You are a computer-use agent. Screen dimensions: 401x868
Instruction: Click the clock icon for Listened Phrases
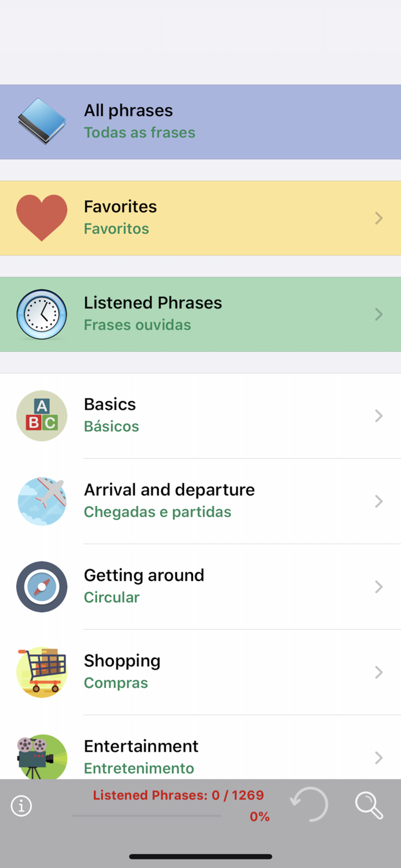coord(42,314)
